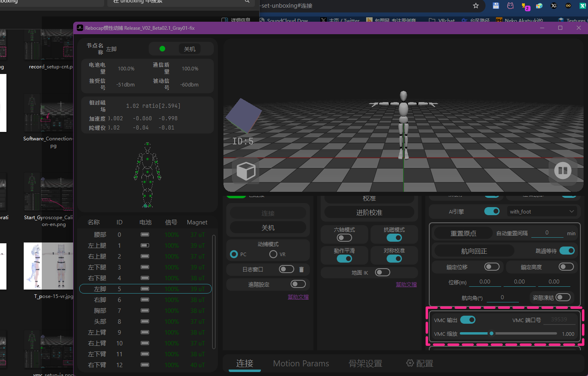Toggle 对称校准 switch
Image resolution: width=588 pixels, height=376 pixels.
[x=394, y=259]
